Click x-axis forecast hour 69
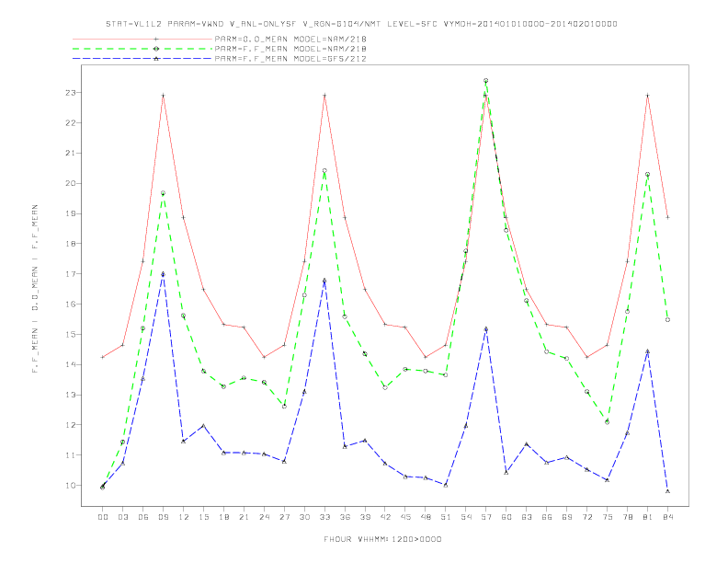Image resolution: width=728 pixels, height=563 pixels. [567, 517]
